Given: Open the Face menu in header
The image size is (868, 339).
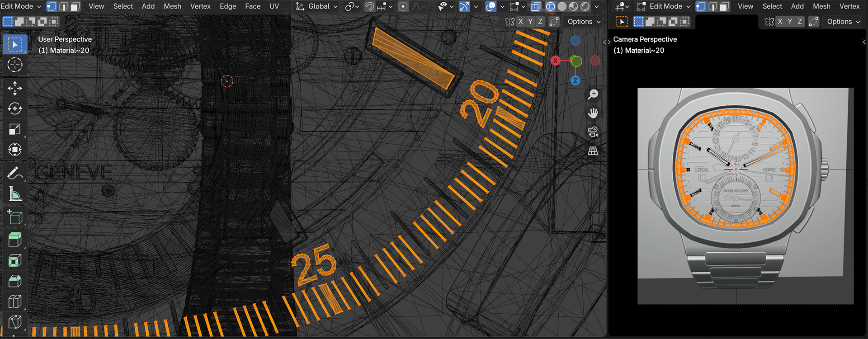Looking at the screenshot, I should [252, 6].
